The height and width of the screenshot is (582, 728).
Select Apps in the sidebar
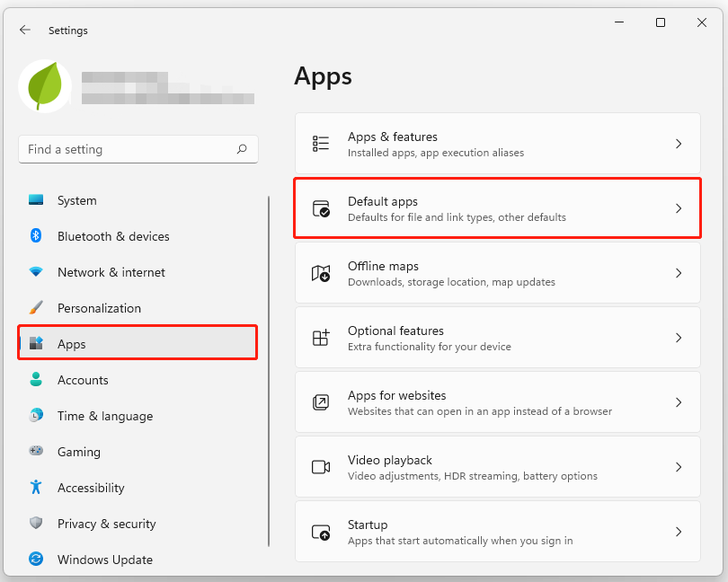point(138,344)
